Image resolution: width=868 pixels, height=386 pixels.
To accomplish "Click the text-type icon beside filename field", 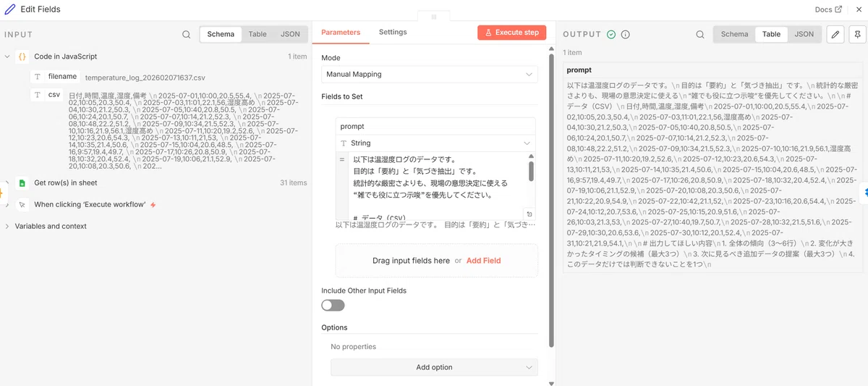I will 38,76.
